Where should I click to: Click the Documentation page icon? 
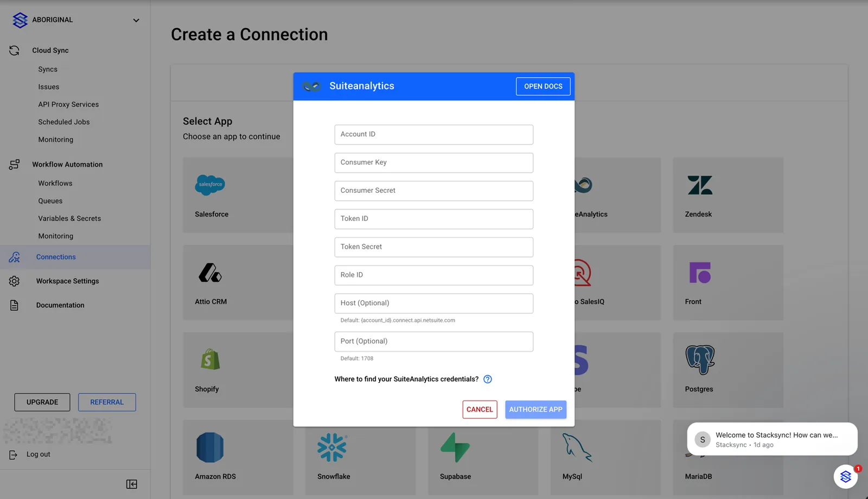click(15, 305)
